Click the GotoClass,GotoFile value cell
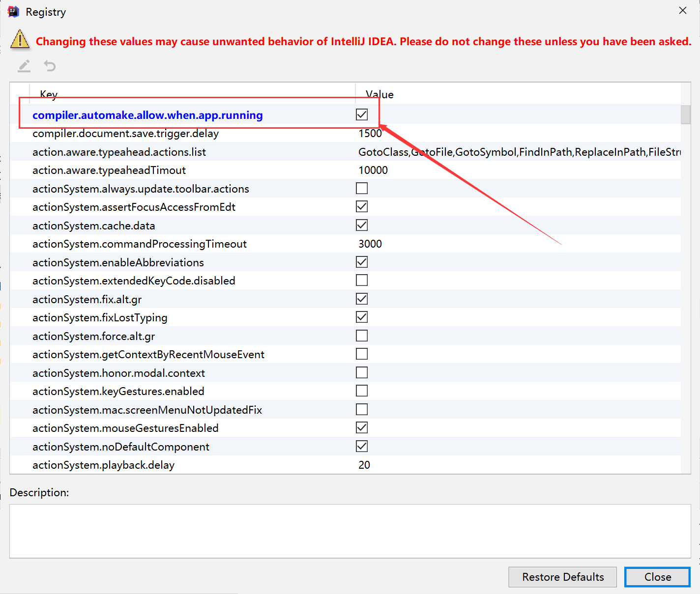This screenshot has width=700, height=594. tap(519, 152)
